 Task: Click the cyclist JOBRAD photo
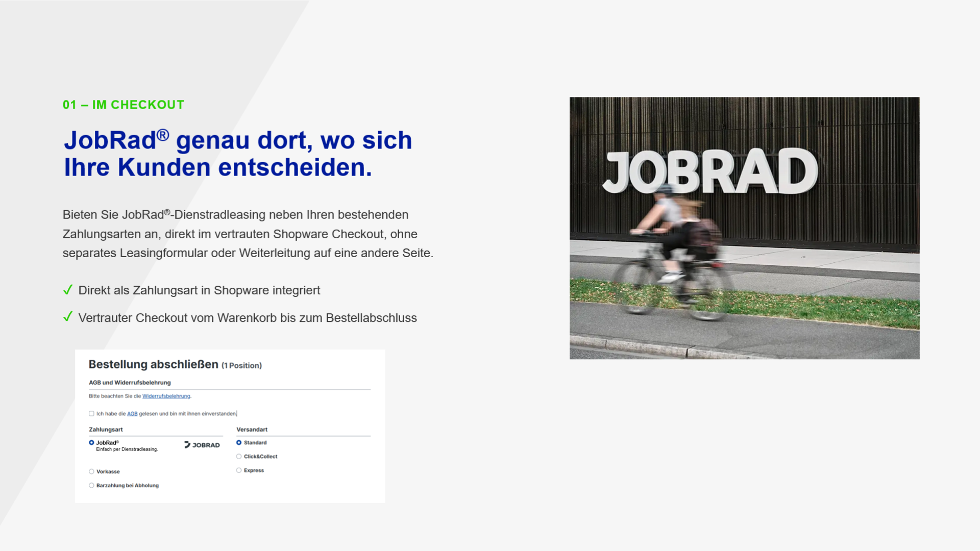744,228
